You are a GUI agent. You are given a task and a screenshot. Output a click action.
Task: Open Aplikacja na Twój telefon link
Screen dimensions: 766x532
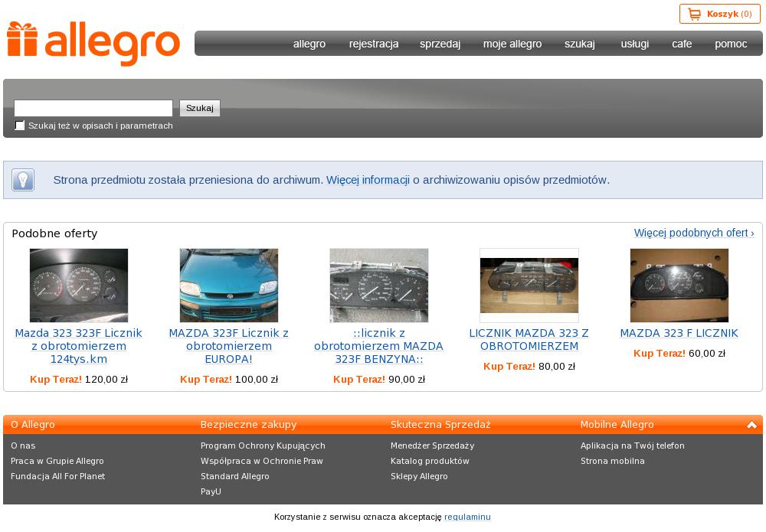coord(633,446)
